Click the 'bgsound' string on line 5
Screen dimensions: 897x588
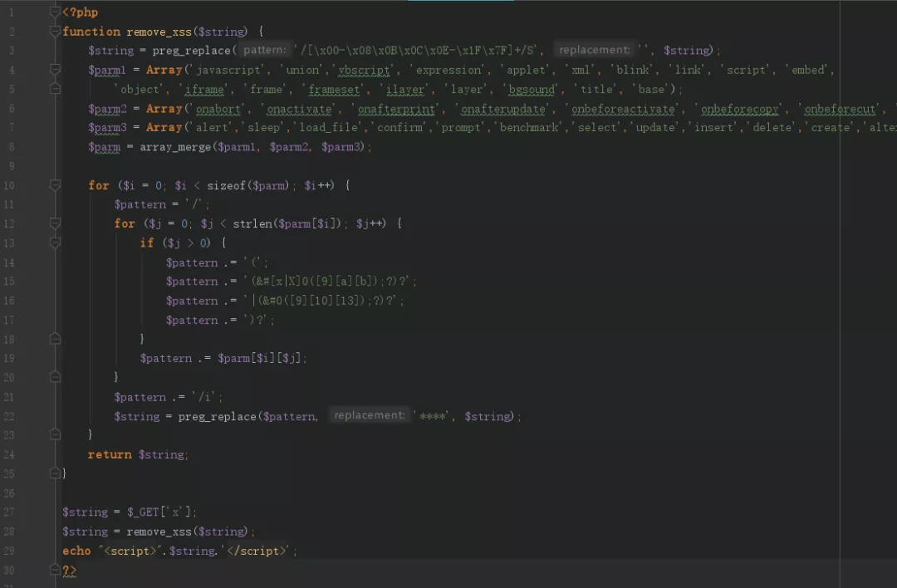coord(532,89)
